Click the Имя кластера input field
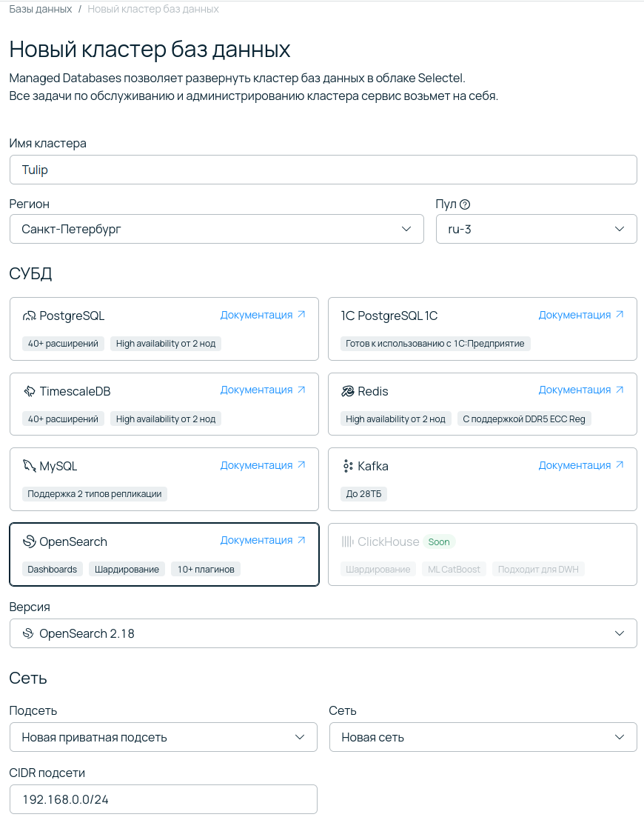This screenshot has height=820, width=644. [x=323, y=170]
